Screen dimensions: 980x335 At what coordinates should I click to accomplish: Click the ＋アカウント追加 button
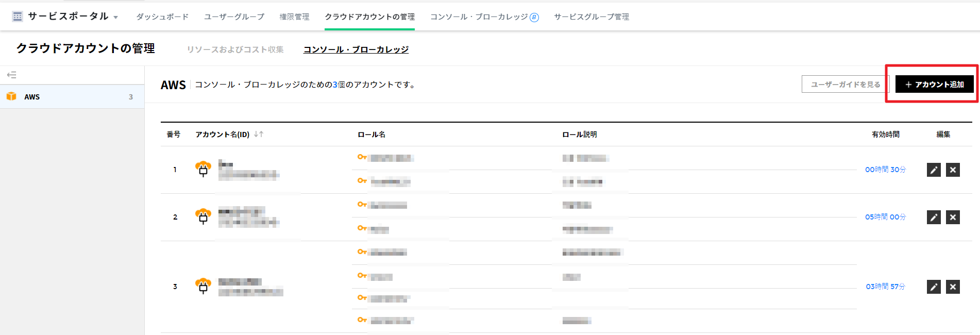coord(934,85)
